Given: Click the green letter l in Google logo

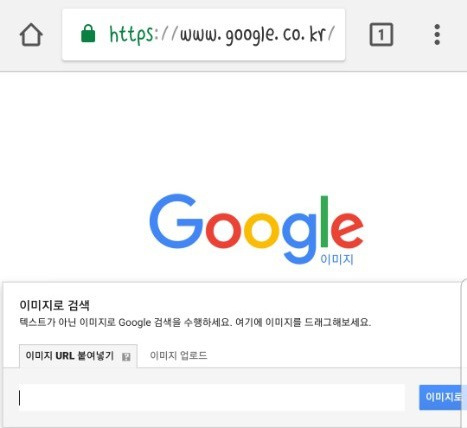Looking at the screenshot, I should pyautogui.click(x=324, y=221).
